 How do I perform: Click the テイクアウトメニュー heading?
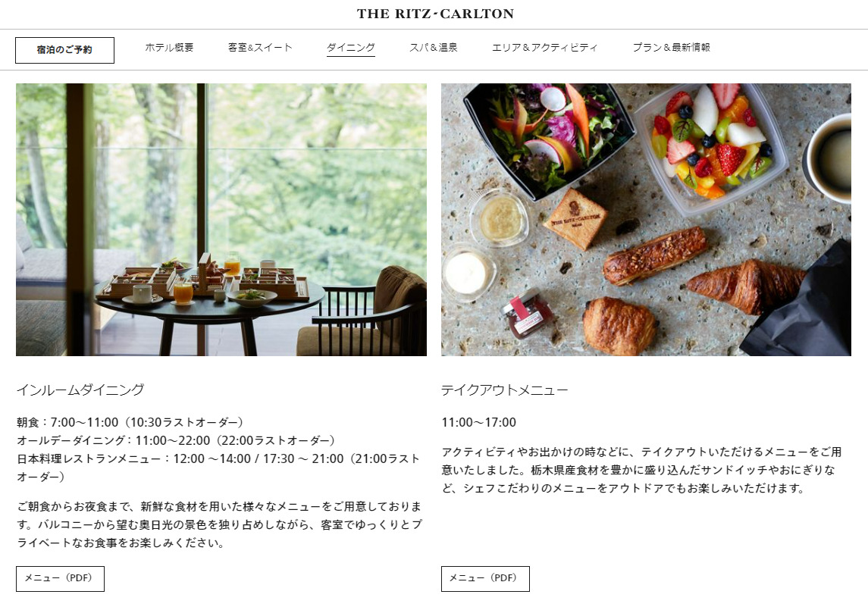(505, 390)
